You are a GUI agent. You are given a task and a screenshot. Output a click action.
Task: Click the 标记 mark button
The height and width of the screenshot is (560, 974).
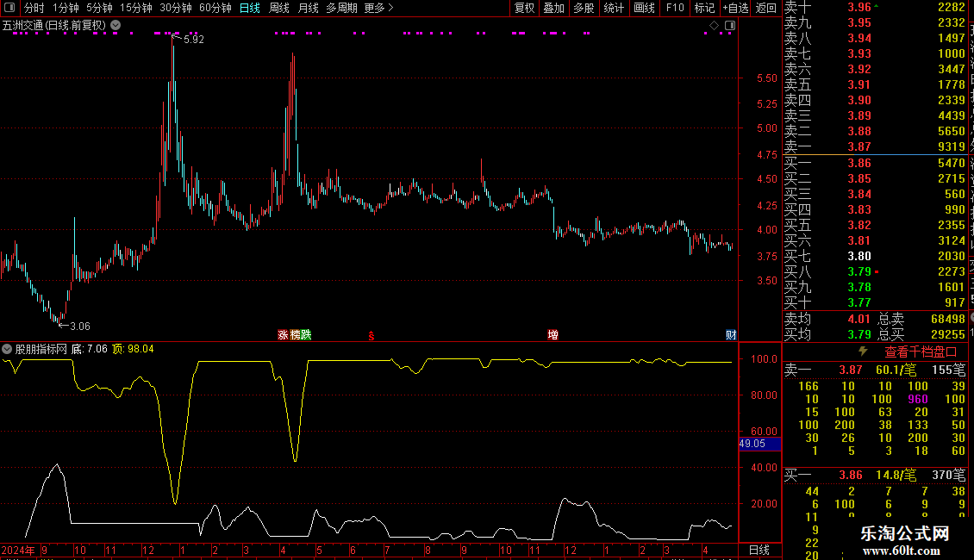[704, 8]
